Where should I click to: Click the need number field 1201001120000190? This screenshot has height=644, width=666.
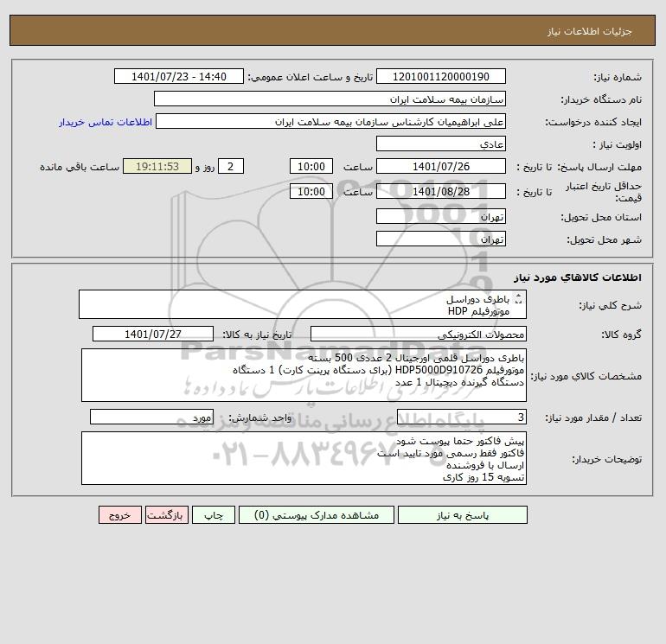click(x=441, y=76)
